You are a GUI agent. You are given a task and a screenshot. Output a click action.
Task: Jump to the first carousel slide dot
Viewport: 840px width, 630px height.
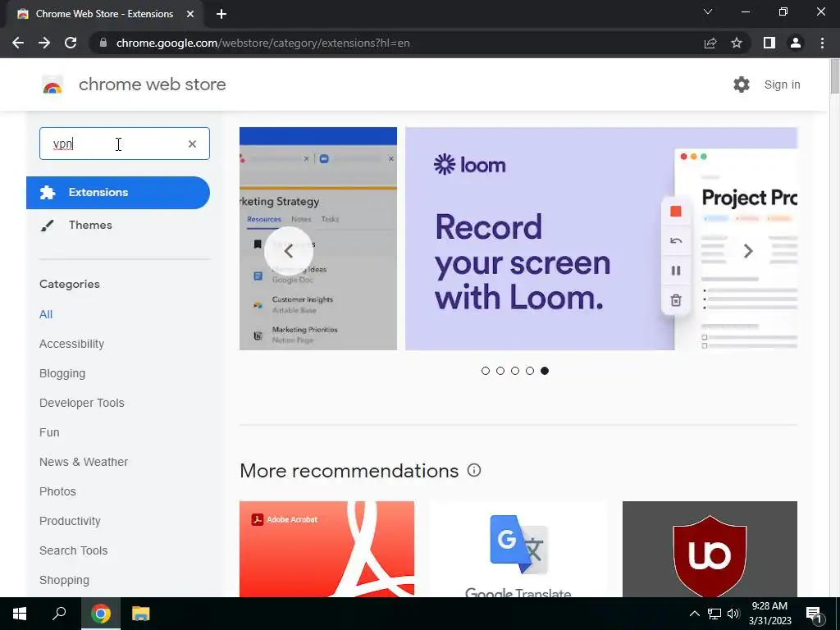(486, 371)
